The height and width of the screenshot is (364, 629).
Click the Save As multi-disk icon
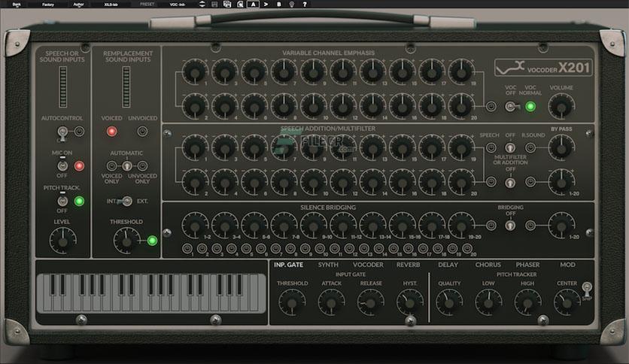pyautogui.click(x=227, y=5)
